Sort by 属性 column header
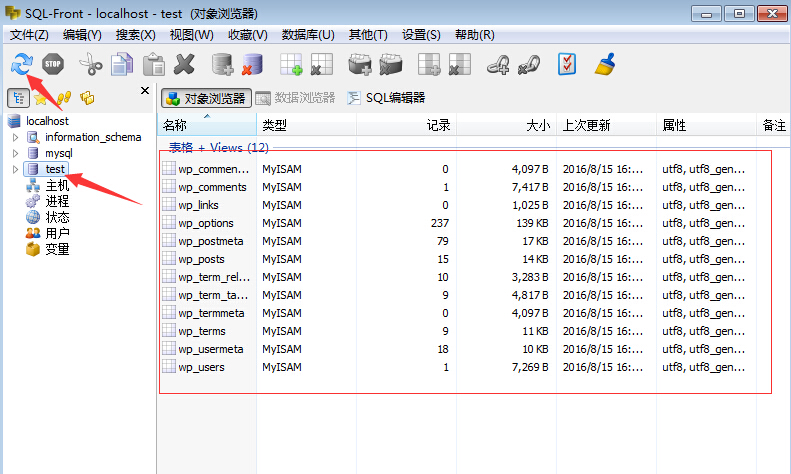791x474 pixels. point(706,125)
